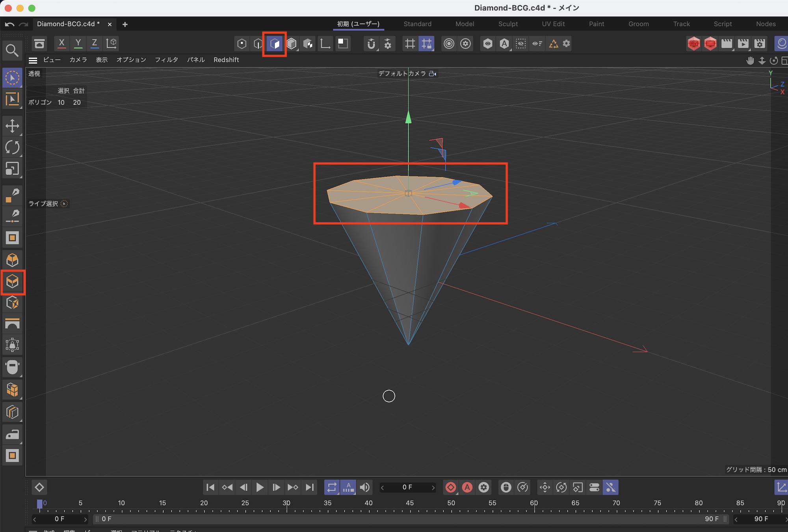Screen dimensions: 788x532
Task: Switch to the UV Edit layout
Action: (553, 24)
